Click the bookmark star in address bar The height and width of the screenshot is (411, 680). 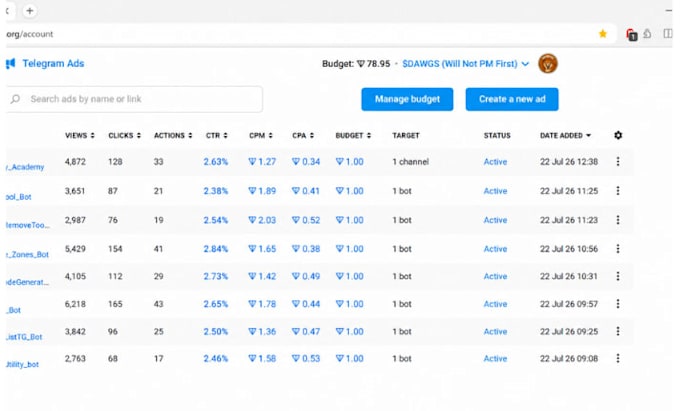pyautogui.click(x=603, y=34)
